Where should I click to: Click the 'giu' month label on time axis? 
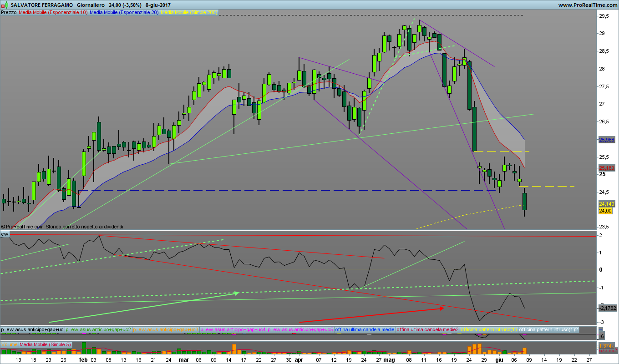pyautogui.click(x=500, y=359)
